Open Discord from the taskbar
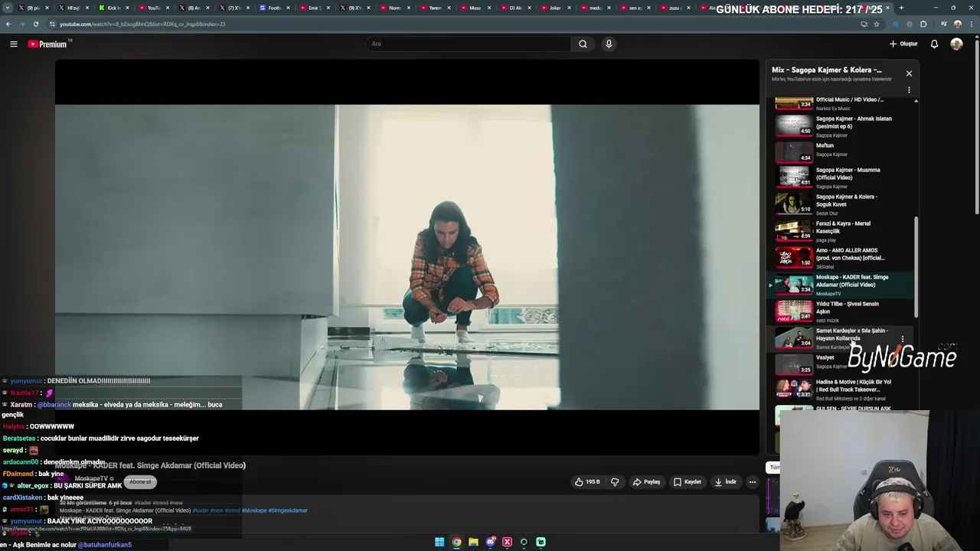 (x=490, y=542)
